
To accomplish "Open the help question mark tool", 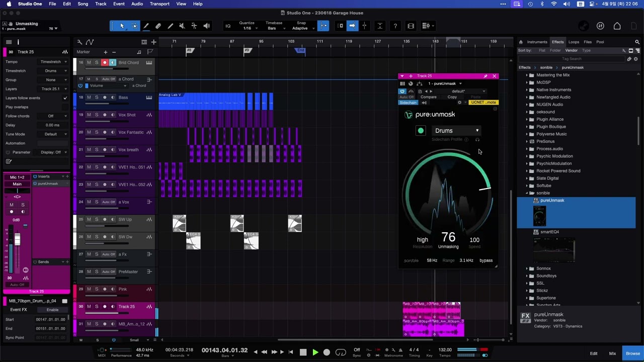I will [x=395, y=26].
